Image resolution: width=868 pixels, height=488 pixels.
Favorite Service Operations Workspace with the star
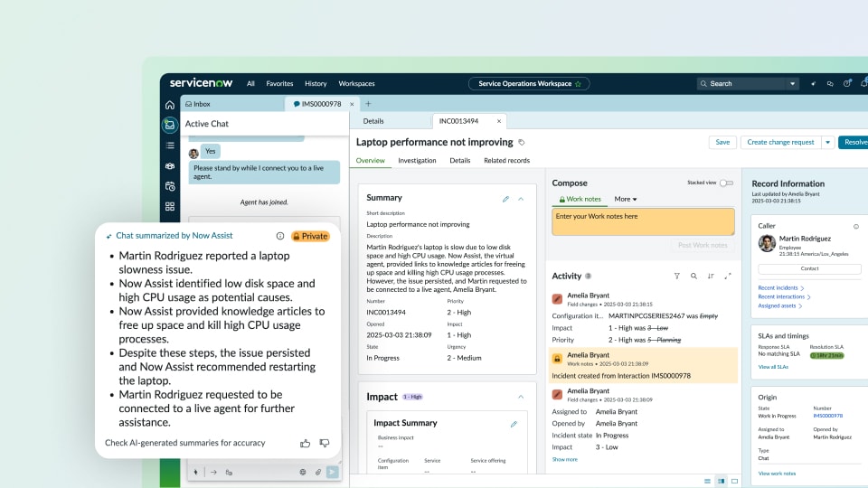click(x=578, y=84)
